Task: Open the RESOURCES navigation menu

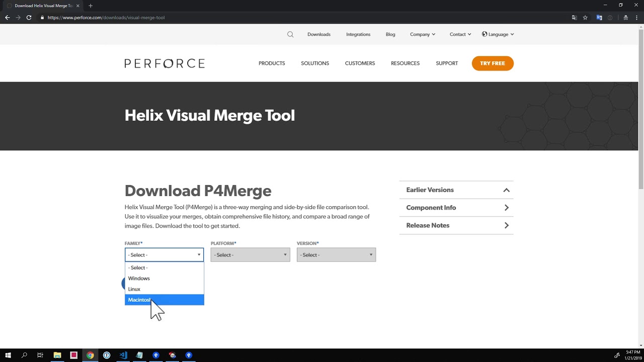Action: tap(405, 63)
